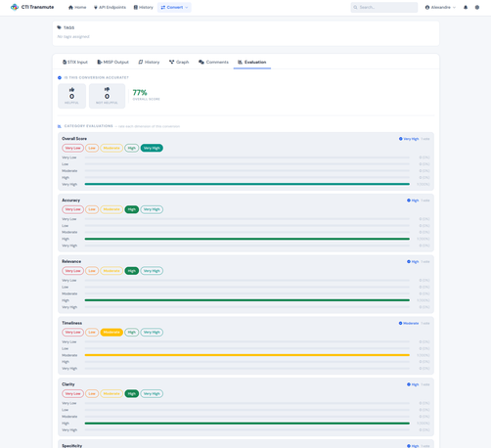Image resolution: width=491 pixels, height=448 pixels.
Task: Focus the Search input field
Action: click(x=384, y=7)
